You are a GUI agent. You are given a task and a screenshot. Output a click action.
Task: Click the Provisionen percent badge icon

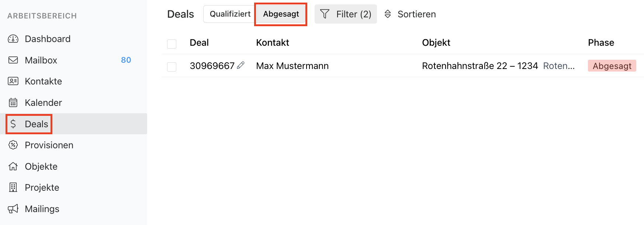[13, 145]
